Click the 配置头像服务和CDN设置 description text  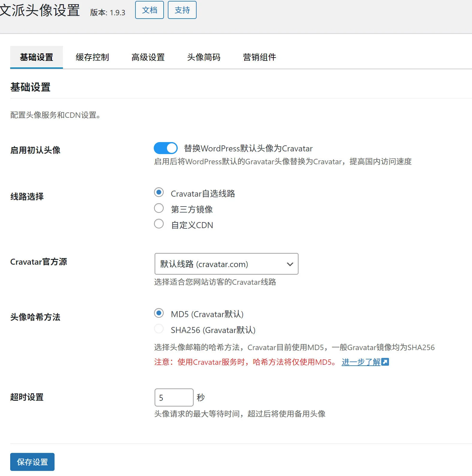click(56, 115)
